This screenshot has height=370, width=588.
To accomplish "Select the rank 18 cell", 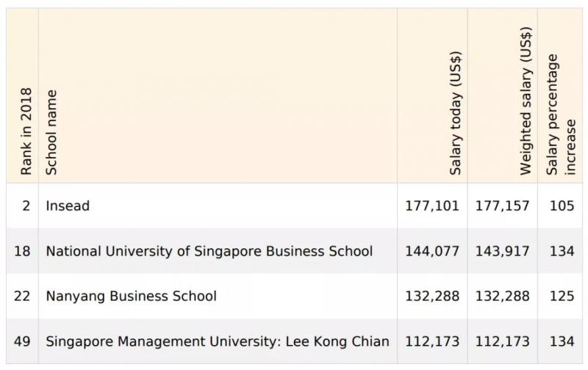I will coord(23,251).
